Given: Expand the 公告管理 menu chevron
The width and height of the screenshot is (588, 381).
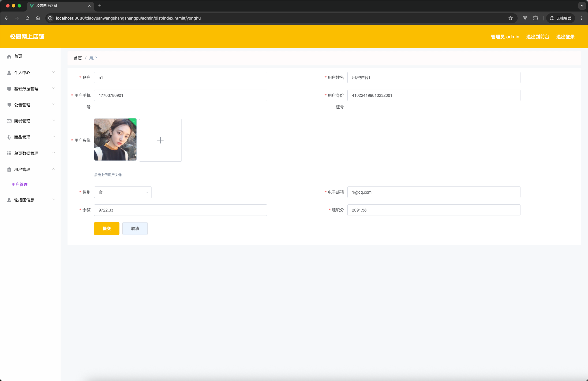Looking at the screenshot, I should (54, 104).
